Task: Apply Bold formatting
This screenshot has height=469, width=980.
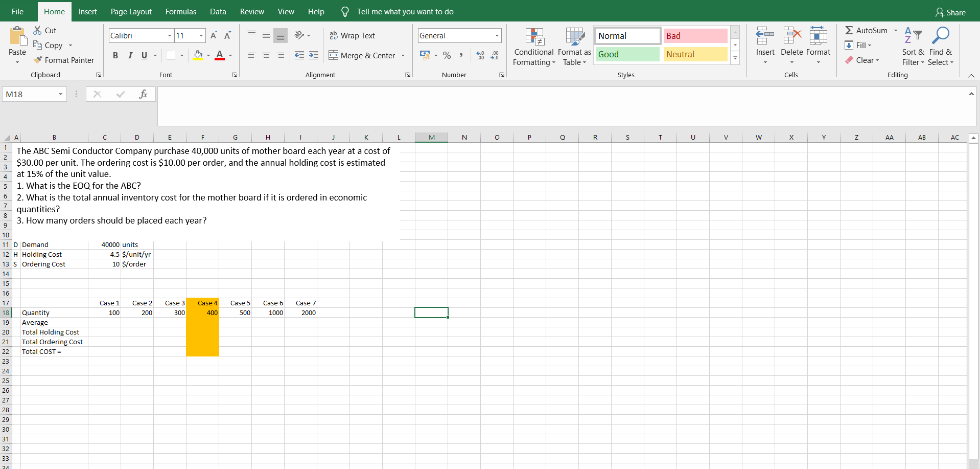Action: click(x=115, y=55)
